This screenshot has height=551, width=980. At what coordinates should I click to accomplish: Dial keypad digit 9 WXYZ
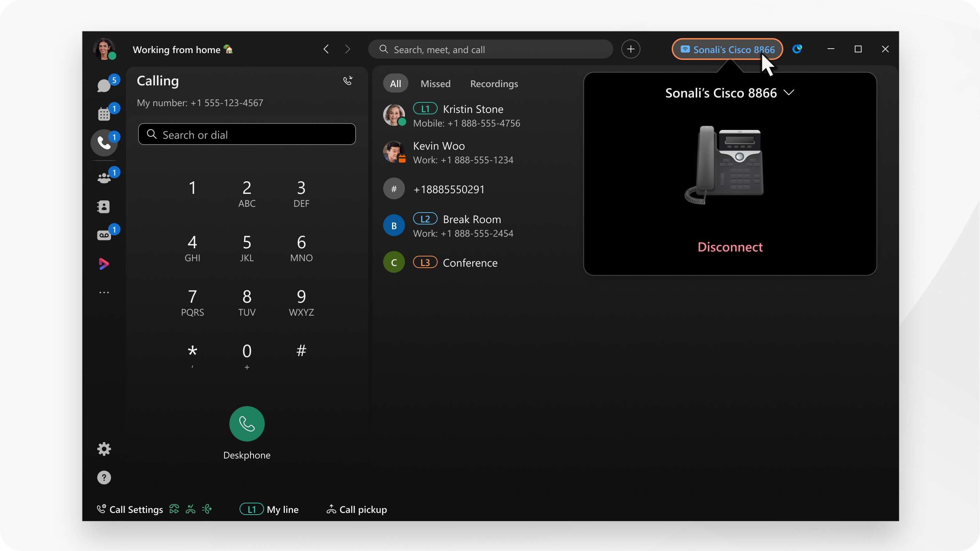[x=301, y=302]
